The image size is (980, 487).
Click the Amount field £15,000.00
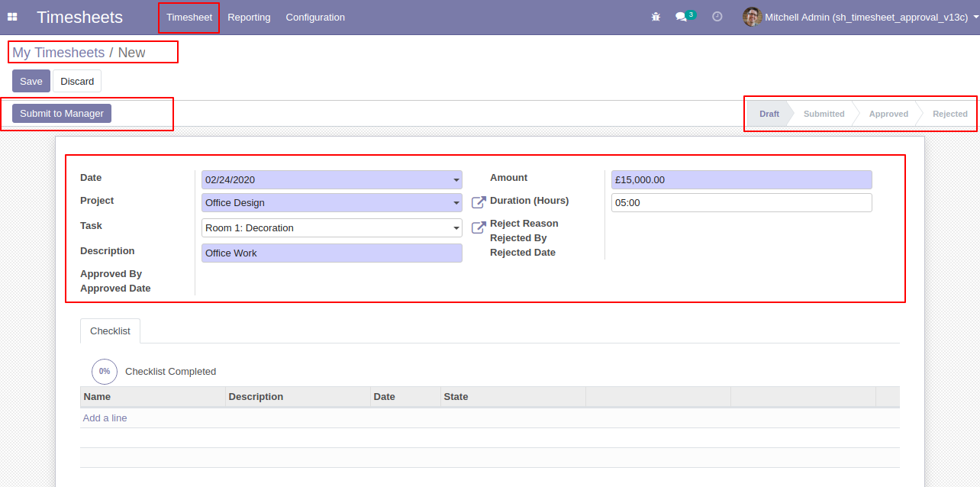[742, 180]
